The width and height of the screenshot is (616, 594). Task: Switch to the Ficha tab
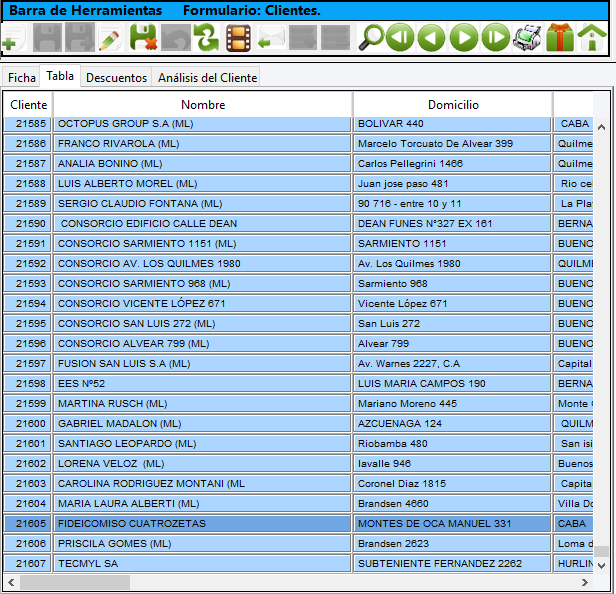pos(20,77)
